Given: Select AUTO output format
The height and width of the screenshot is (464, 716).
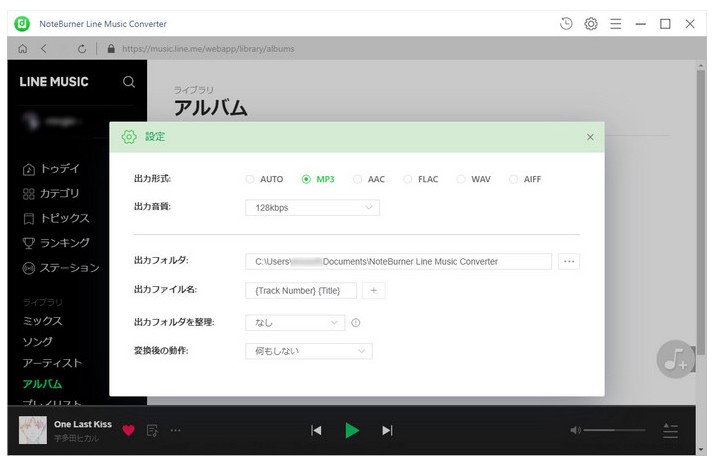Looking at the screenshot, I should click(264, 179).
